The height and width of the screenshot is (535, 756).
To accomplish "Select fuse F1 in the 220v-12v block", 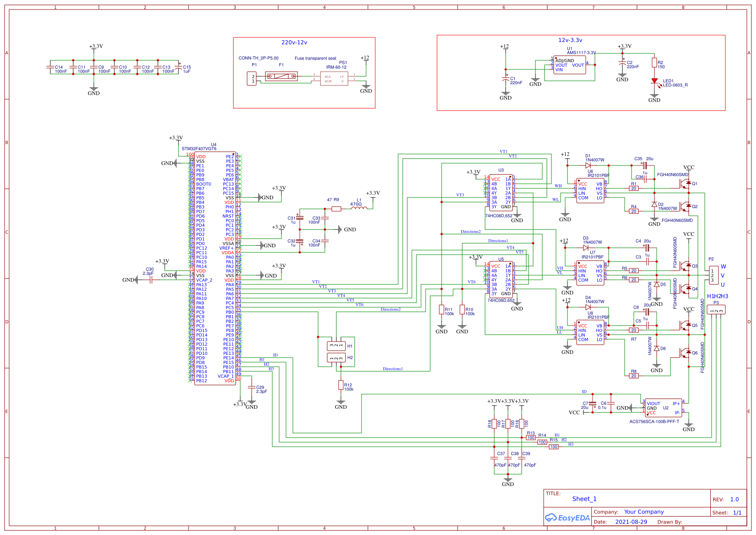I will tap(281, 76).
